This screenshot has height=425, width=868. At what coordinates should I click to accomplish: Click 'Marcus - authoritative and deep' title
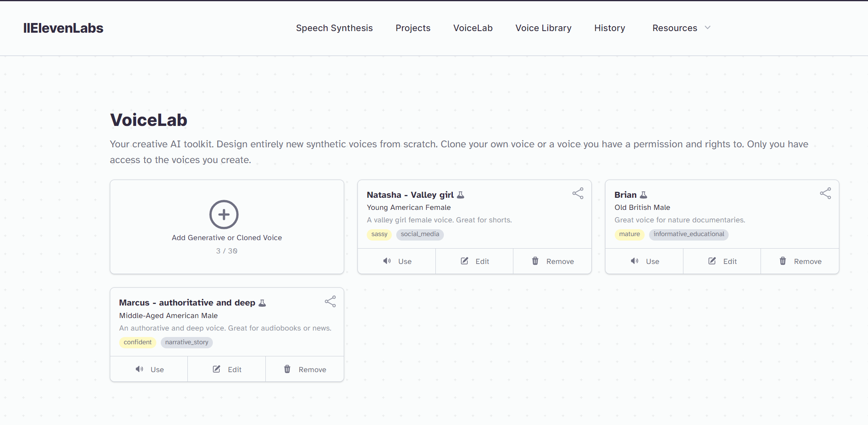coord(187,303)
